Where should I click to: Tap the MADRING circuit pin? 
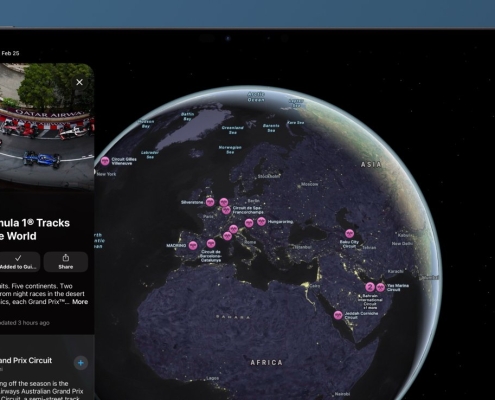[193, 246]
